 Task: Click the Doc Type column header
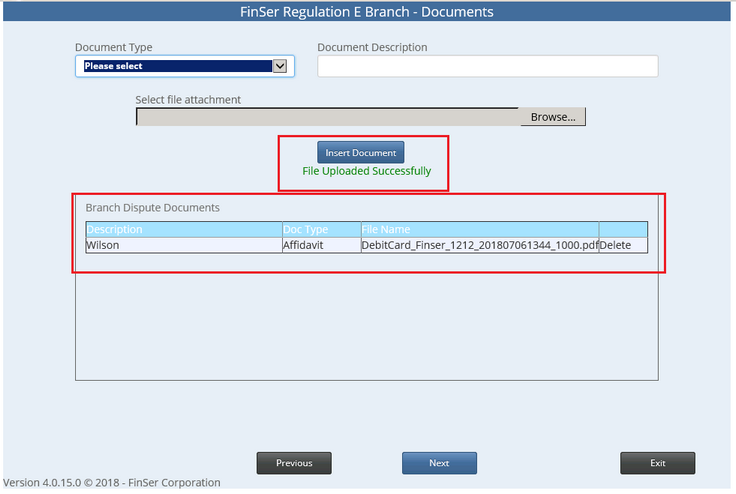click(x=322, y=230)
